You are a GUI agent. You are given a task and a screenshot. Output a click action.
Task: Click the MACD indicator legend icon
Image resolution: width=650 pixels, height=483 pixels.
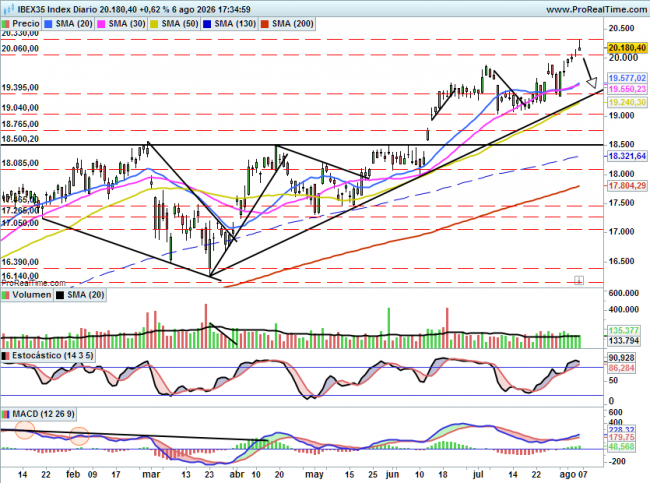click(5, 414)
